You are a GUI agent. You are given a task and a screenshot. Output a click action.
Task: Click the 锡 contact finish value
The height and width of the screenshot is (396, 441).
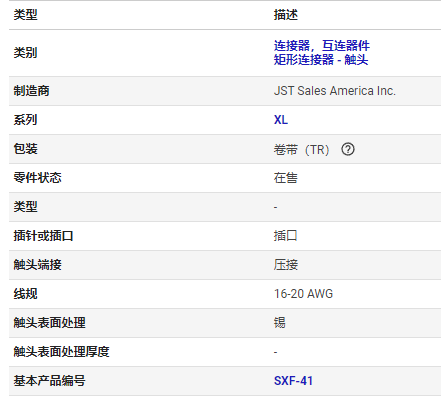click(280, 323)
